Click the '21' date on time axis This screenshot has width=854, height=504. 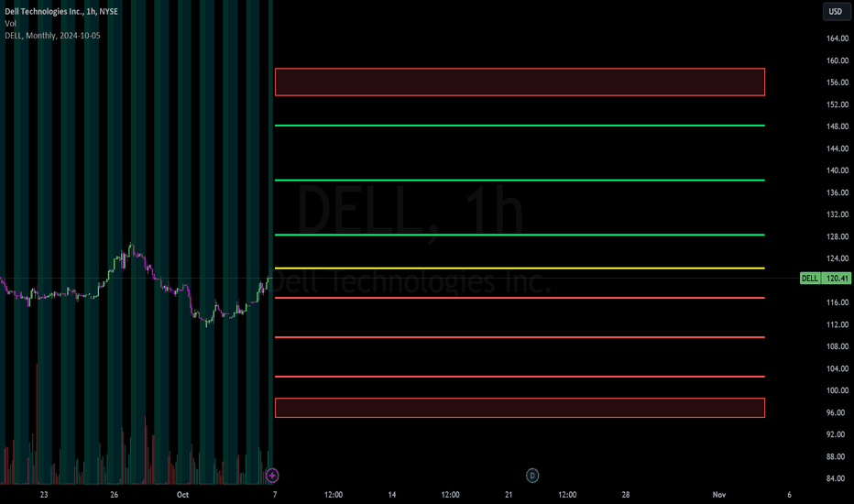pyautogui.click(x=509, y=495)
